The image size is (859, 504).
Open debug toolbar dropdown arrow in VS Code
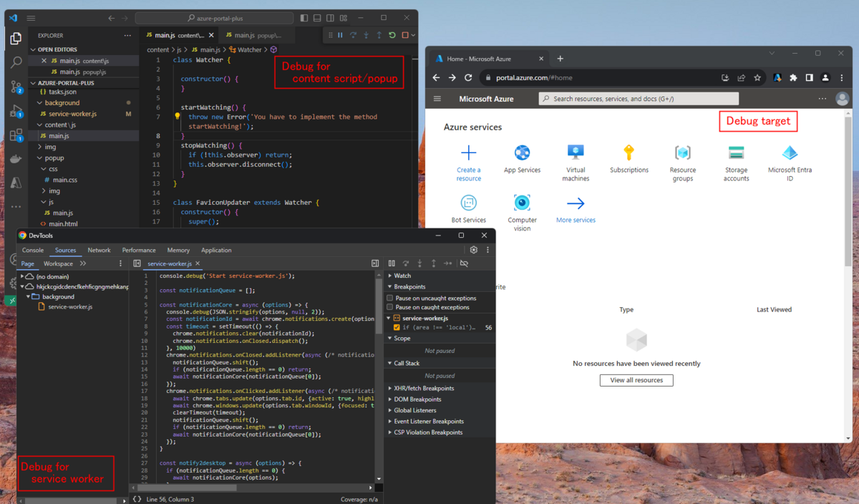tap(413, 35)
